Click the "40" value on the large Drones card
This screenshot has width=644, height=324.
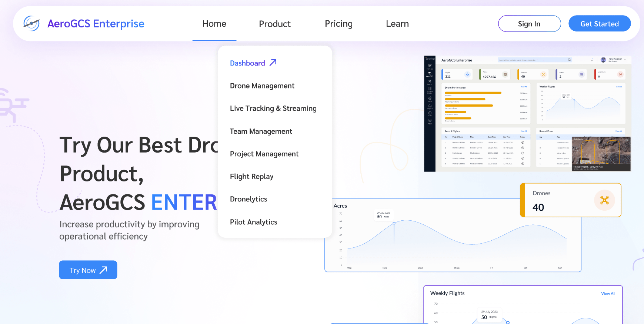tap(538, 207)
